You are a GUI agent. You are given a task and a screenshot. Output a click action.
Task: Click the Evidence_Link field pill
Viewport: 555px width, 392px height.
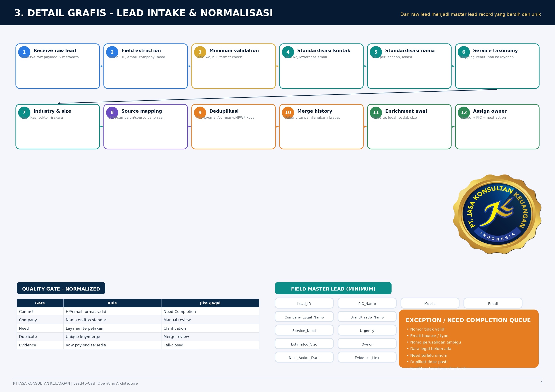(x=367, y=357)
